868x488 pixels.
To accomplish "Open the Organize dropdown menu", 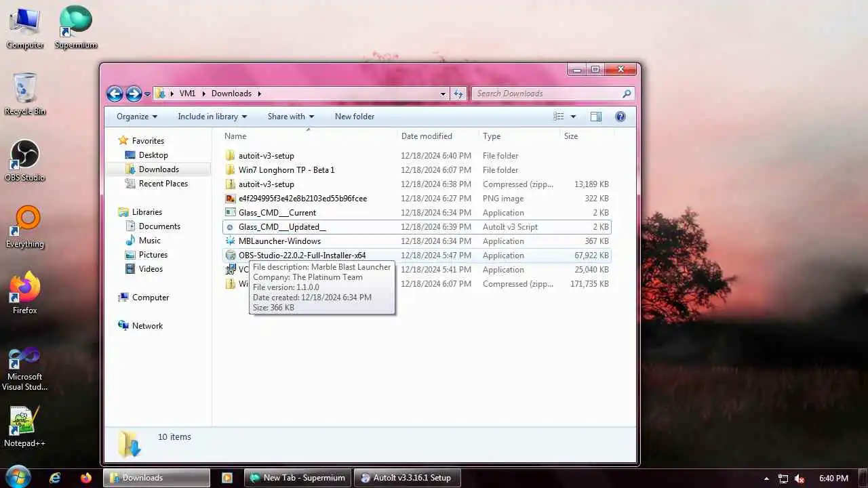I will [x=137, y=117].
